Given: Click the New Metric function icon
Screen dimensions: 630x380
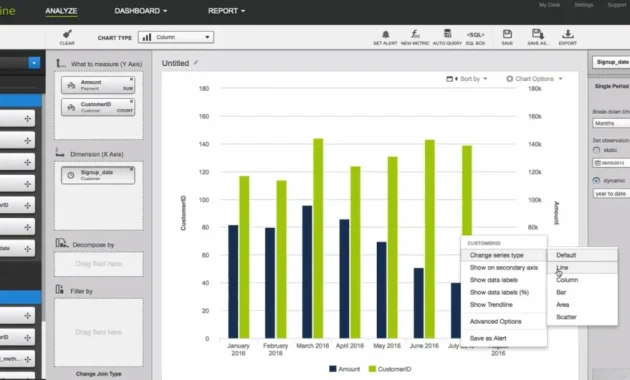Looking at the screenshot, I should pos(415,34).
